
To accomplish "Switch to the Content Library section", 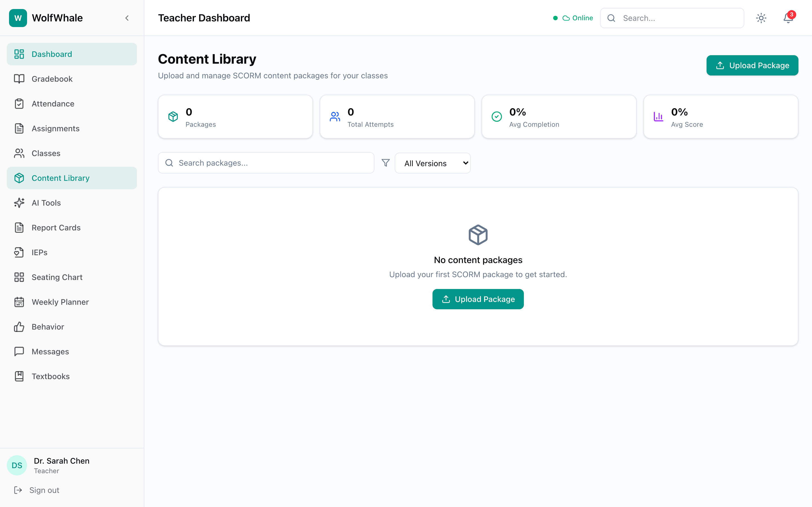I will pos(60,178).
